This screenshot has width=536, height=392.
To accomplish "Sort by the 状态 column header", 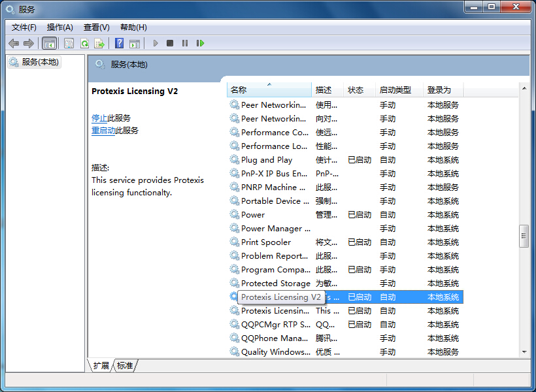I will (x=360, y=90).
